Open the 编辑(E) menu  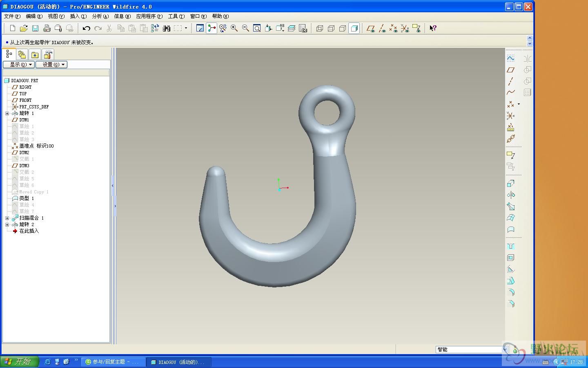(x=34, y=16)
